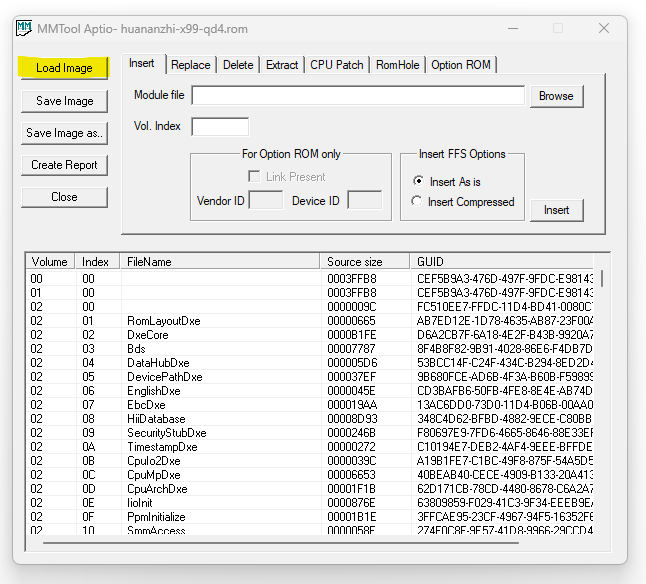Image resolution: width=646 pixels, height=584 pixels.
Task: Click source size 0000876E cell
Action: point(351,503)
